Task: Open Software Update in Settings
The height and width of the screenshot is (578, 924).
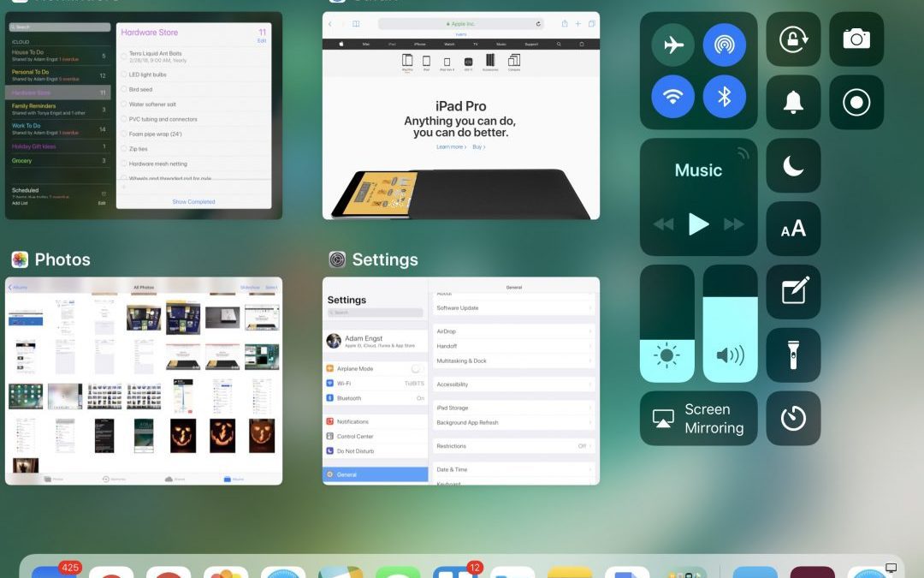Action: point(514,308)
